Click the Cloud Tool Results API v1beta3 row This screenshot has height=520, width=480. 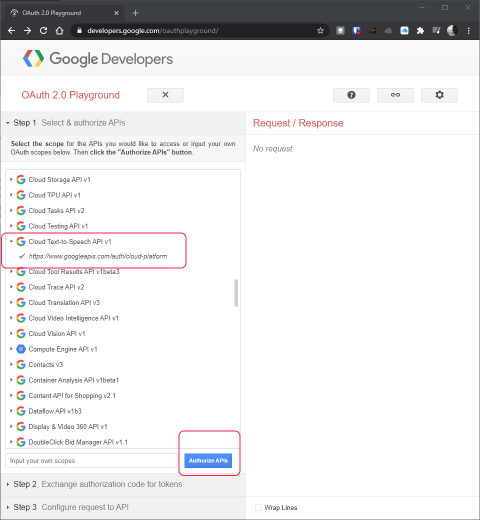(x=74, y=272)
